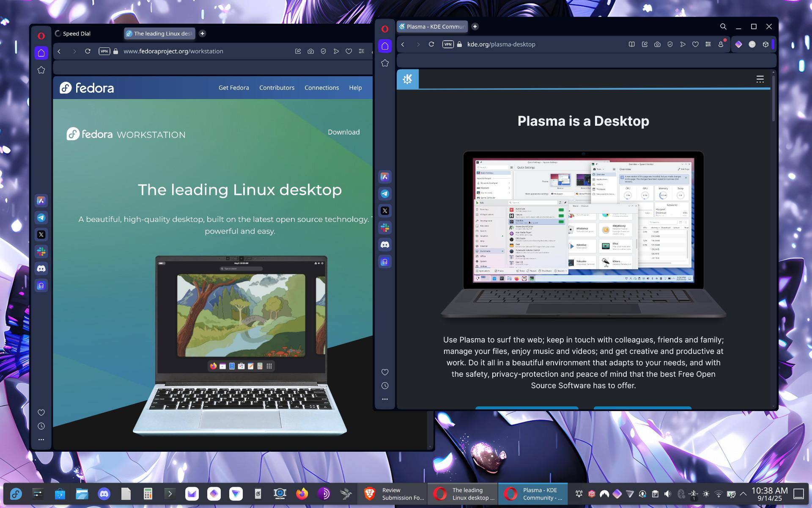Open the search icon in KDE window titlebar
The height and width of the screenshot is (508, 812).
pyautogui.click(x=723, y=27)
